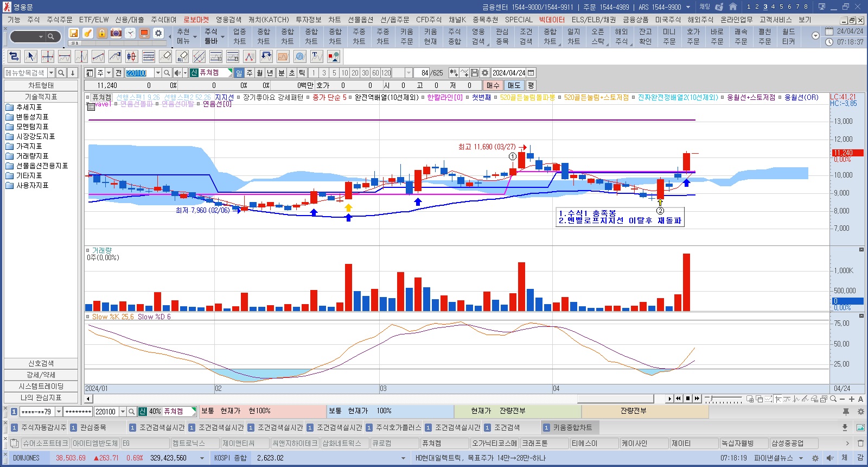Click the candlestick chart tool icon
The width and height of the screenshot is (868, 467).
132,56
